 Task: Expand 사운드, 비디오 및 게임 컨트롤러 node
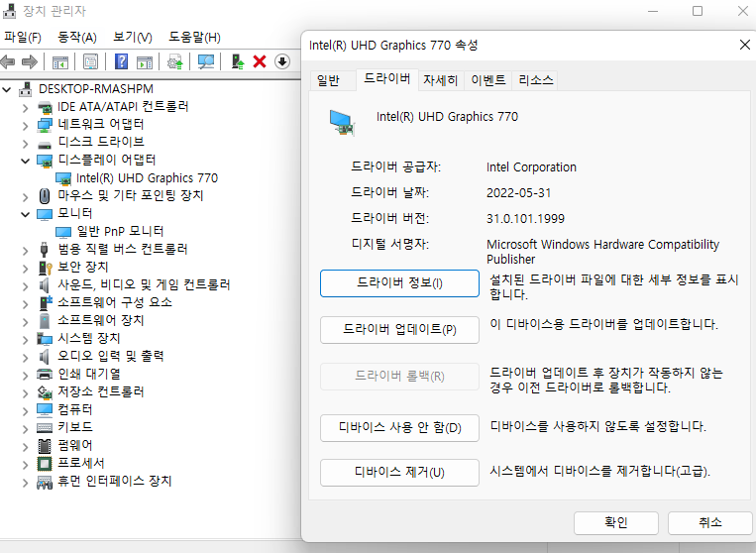[x=25, y=285]
